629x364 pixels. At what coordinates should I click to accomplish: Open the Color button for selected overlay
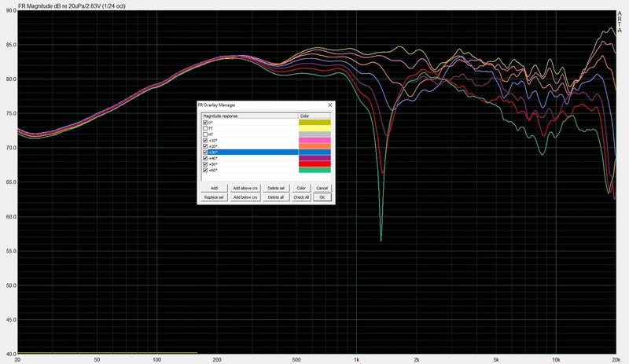pyautogui.click(x=300, y=189)
